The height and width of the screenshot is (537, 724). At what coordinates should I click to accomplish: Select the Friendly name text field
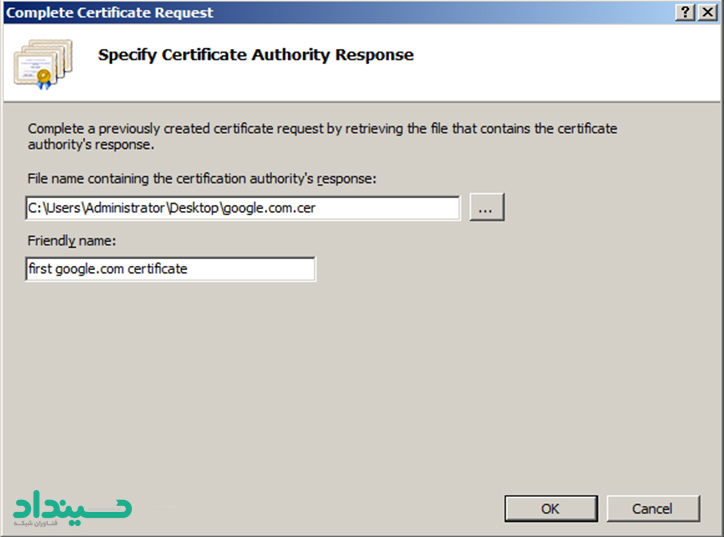tap(170, 269)
